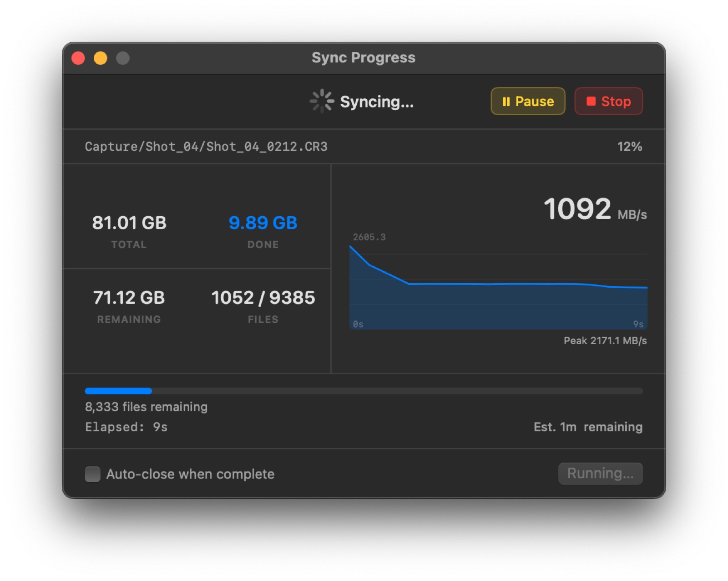Click the Est. 1m remaining text

[x=588, y=427]
